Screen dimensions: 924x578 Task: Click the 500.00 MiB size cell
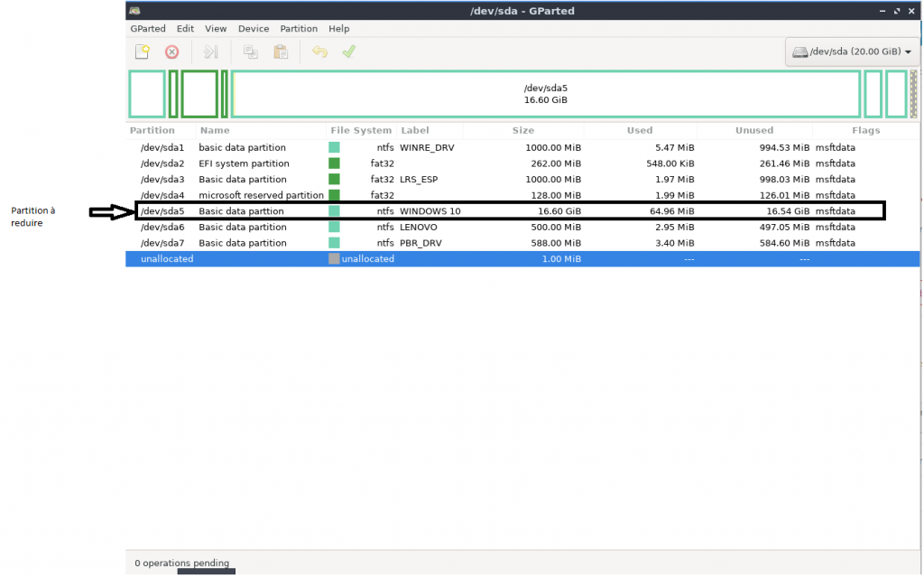pyautogui.click(x=555, y=227)
